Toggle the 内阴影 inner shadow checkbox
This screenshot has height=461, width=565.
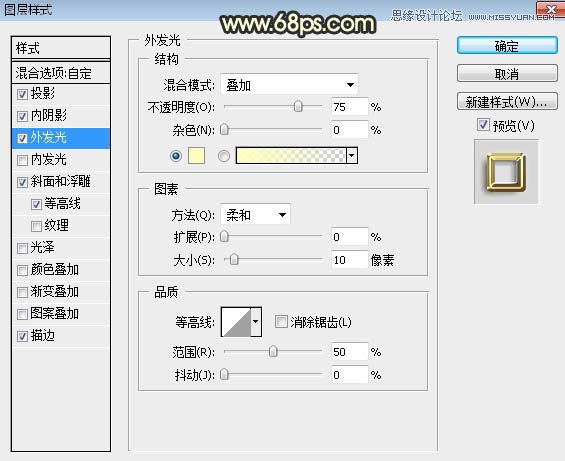tap(22, 116)
